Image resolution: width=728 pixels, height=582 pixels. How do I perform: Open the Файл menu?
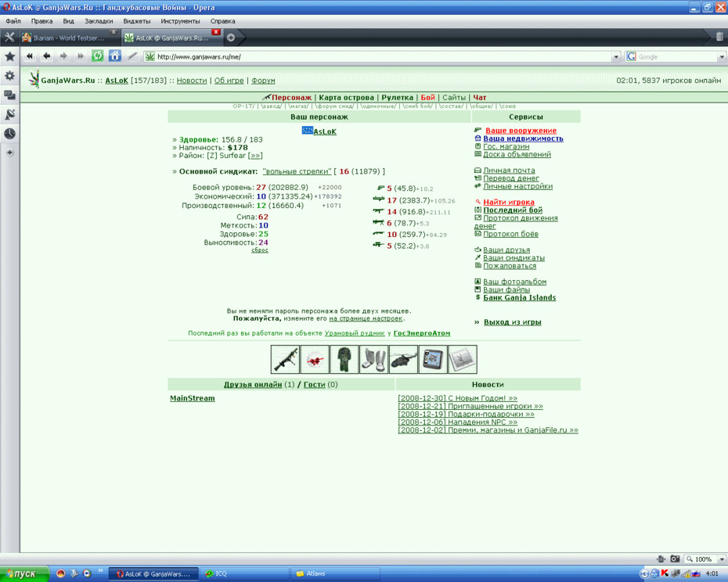coord(13,21)
